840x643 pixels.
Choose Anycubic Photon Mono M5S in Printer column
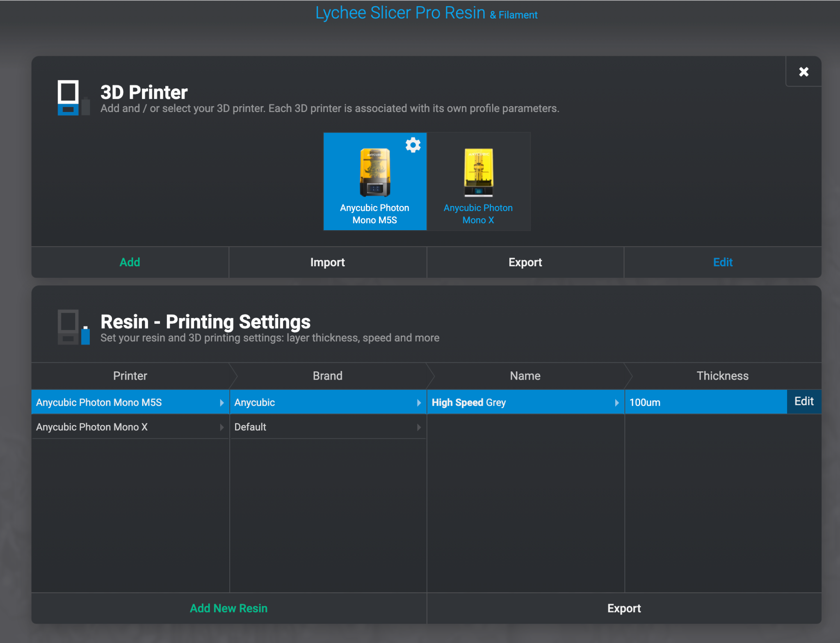coord(130,402)
